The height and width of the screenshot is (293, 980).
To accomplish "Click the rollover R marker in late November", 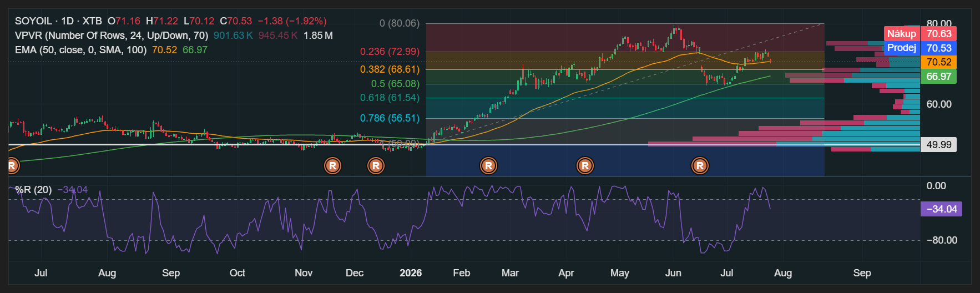I will [x=332, y=165].
